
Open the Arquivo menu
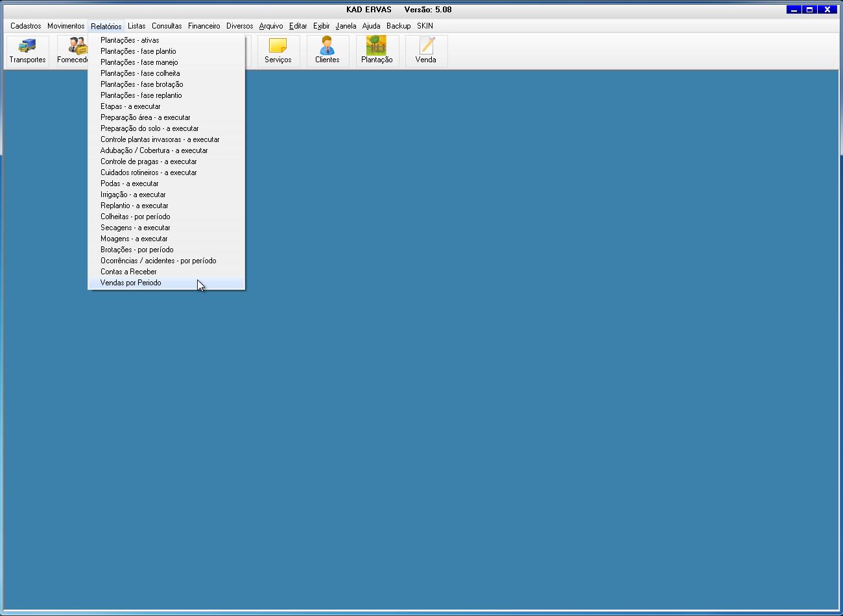click(271, 26)
